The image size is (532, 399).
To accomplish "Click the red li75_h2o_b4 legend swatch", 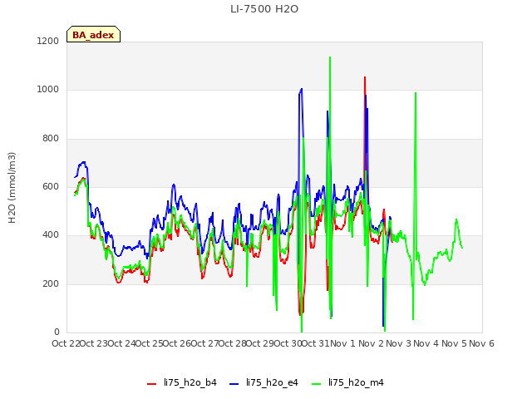I will tap(151, 384).
